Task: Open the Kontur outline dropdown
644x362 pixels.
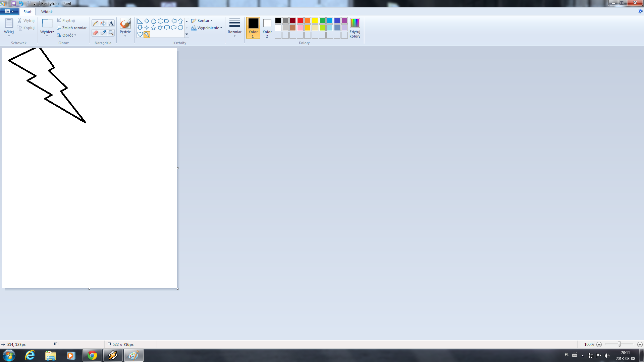Action: pyautogui.click(x=202, y=20)
